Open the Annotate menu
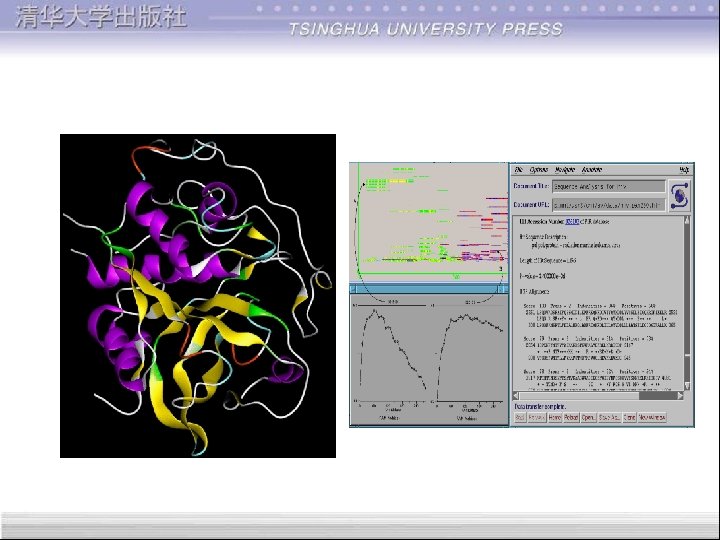The height and width of the screenshot is (540, 720). click(x=591, y=169)
